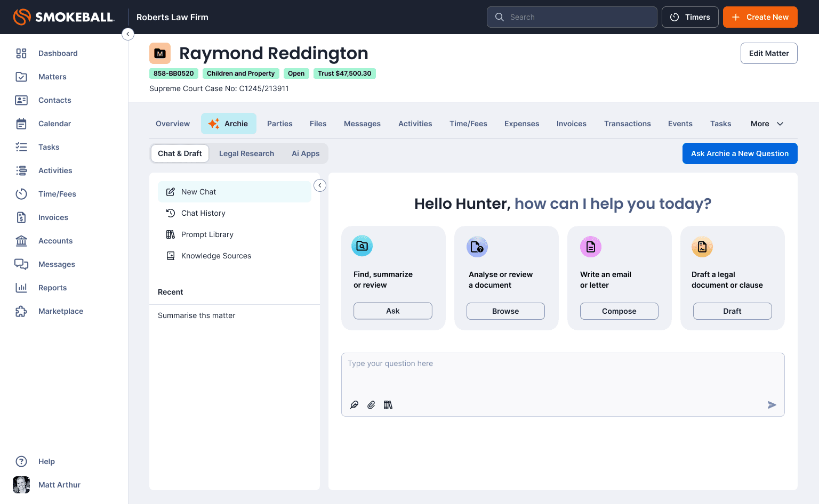
Task: Click Ask Archie a New Question
Action: pos(740,153)
